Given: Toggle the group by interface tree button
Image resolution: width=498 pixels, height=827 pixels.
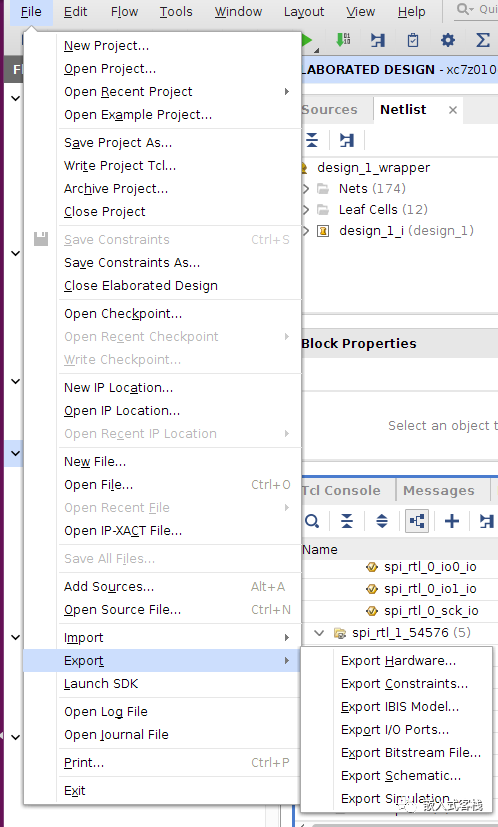Looking at the screenshot, I should [417, 521].
